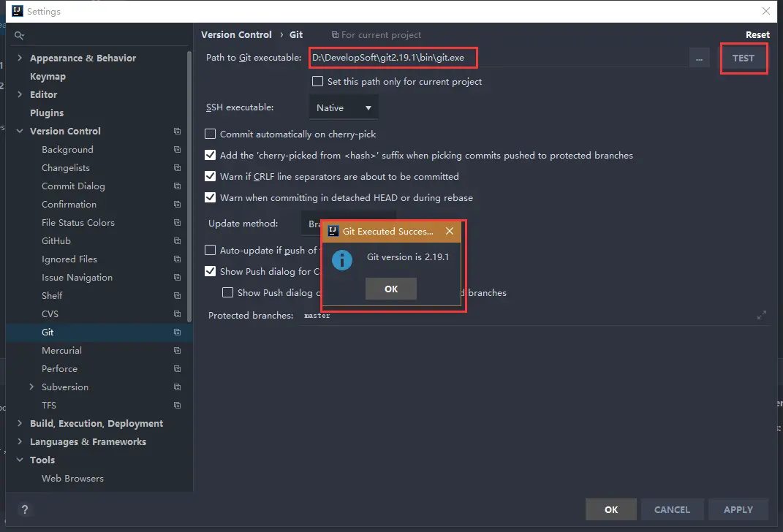Uncheck Warn if CRLF line separators option

tap(211, 176)
